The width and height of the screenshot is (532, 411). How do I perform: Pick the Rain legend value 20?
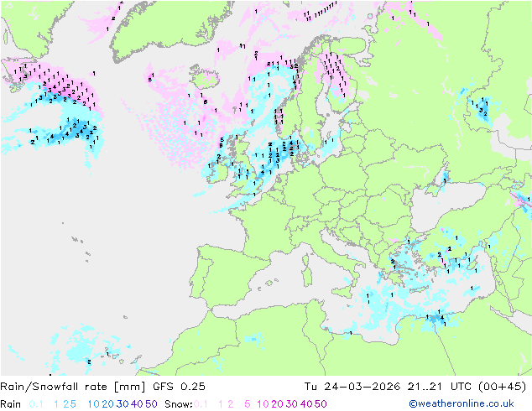(x=108, y=404)
